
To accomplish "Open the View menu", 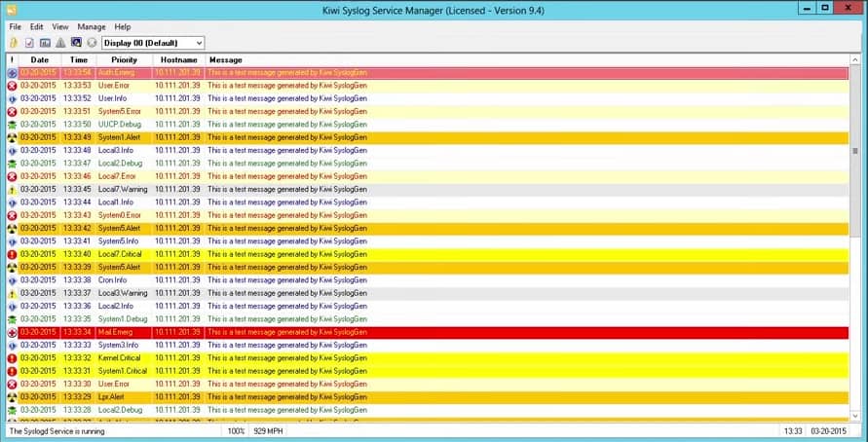I will point(60,26).
